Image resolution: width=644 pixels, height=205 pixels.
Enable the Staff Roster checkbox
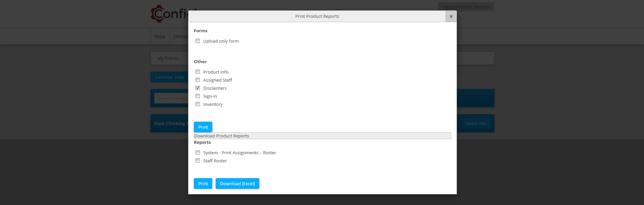[198, 161]
